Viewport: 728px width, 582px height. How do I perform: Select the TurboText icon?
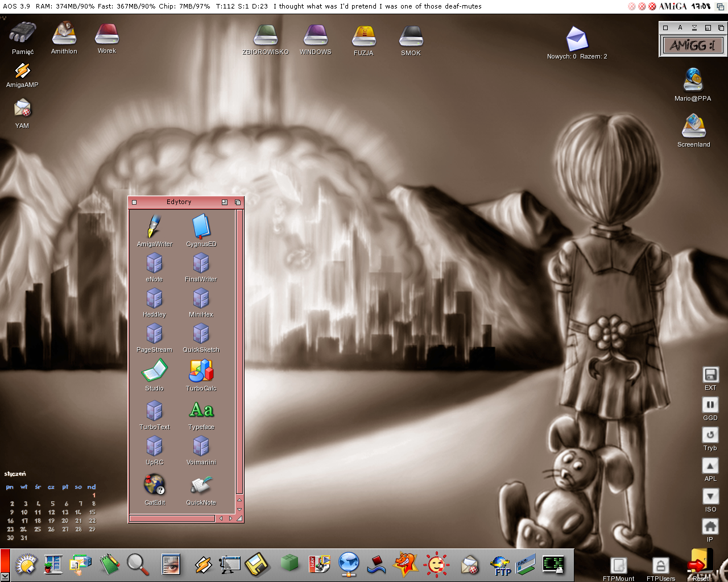coord(154,411)
